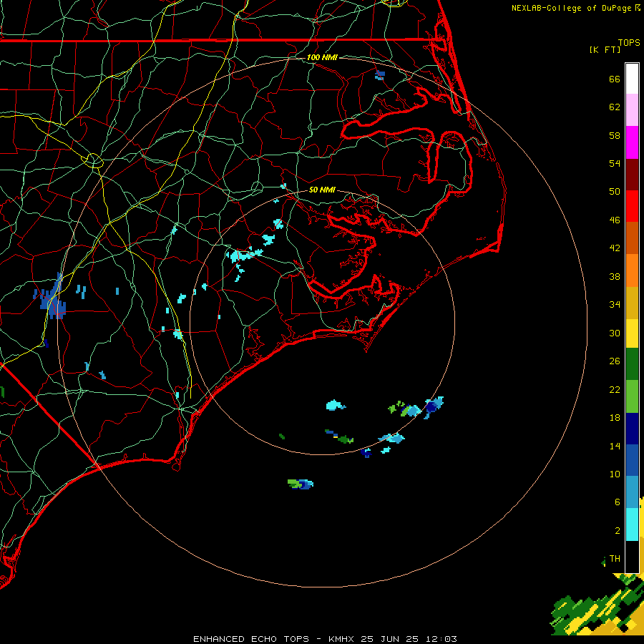
Task: Click the 34 legend value
Action: (x=615, y=305)
